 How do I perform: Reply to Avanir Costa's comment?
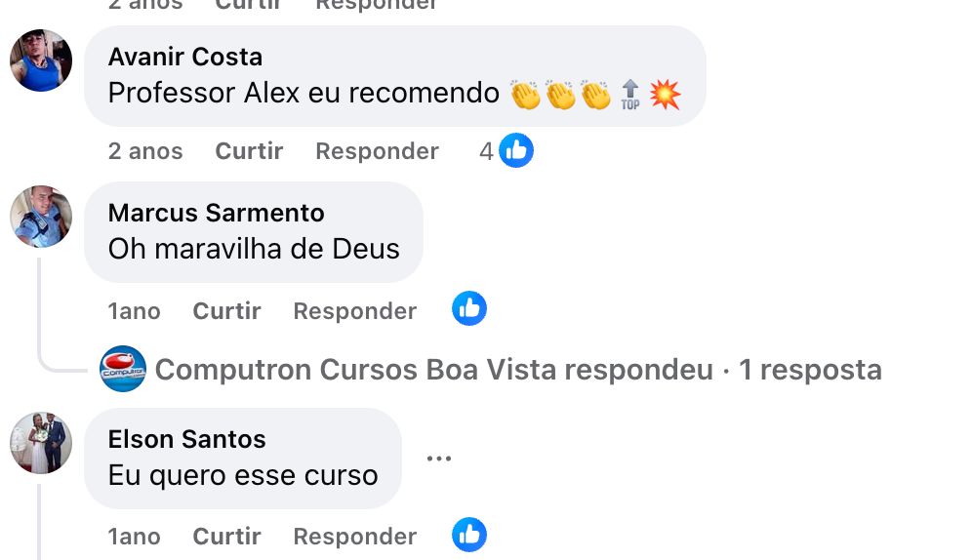click(x=377, y=151)
